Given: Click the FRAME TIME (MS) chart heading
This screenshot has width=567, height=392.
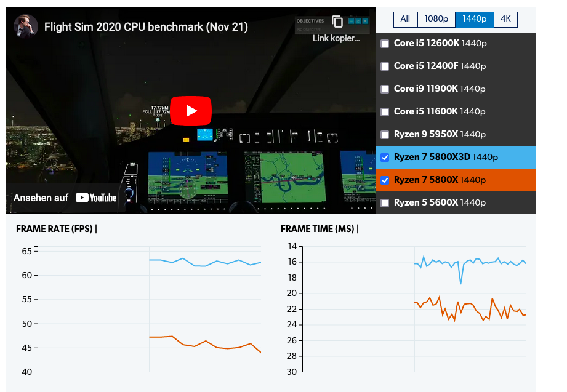Looking at the screenshot, I should (x=318, y=229).
